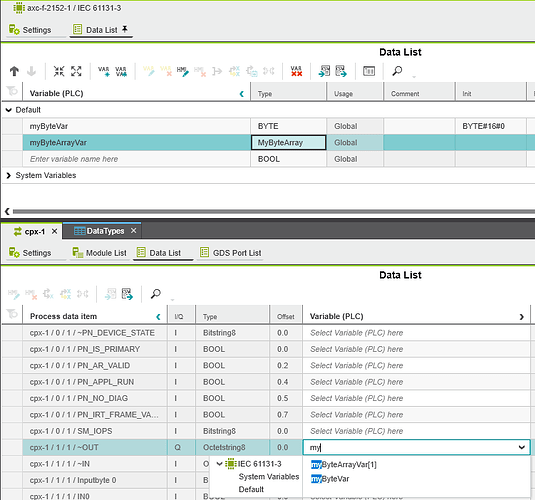This screenshot has width=535, height=500.
Task: Click the add variable VAR plus icon
Action: (104, 71)
